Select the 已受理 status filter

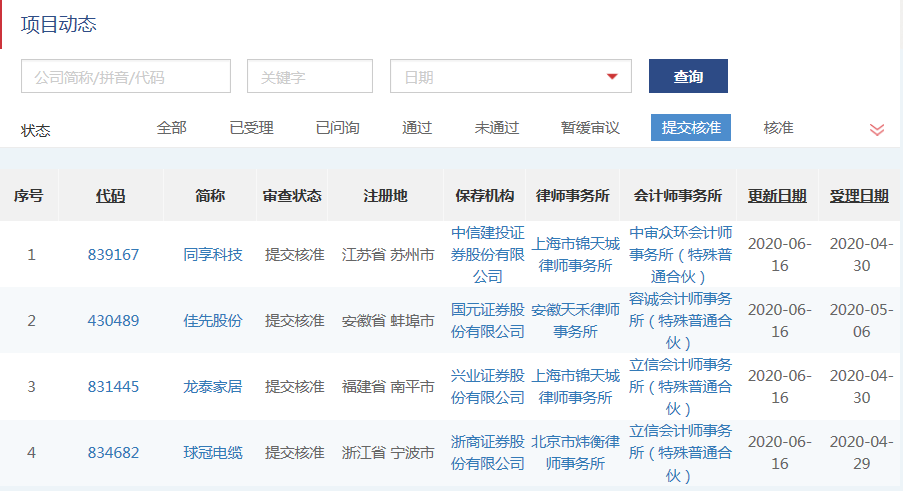[x=251, y=128]
